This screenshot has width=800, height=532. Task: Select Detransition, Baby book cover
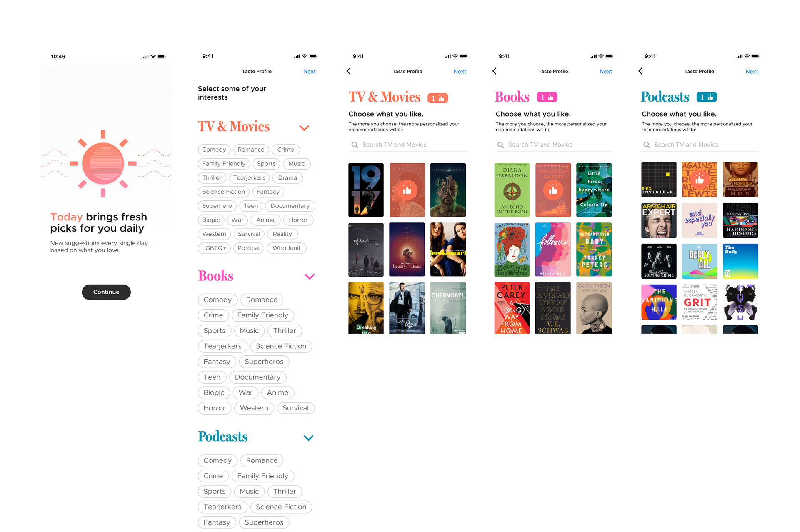[594, 250]
